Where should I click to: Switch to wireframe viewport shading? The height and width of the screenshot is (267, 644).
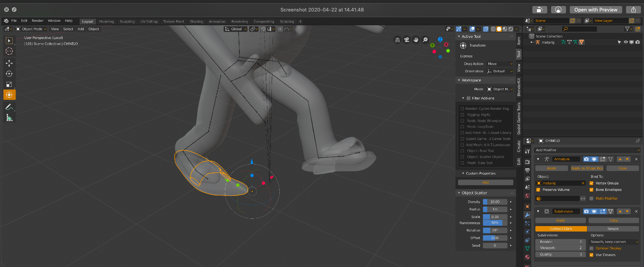coord(493,29)
